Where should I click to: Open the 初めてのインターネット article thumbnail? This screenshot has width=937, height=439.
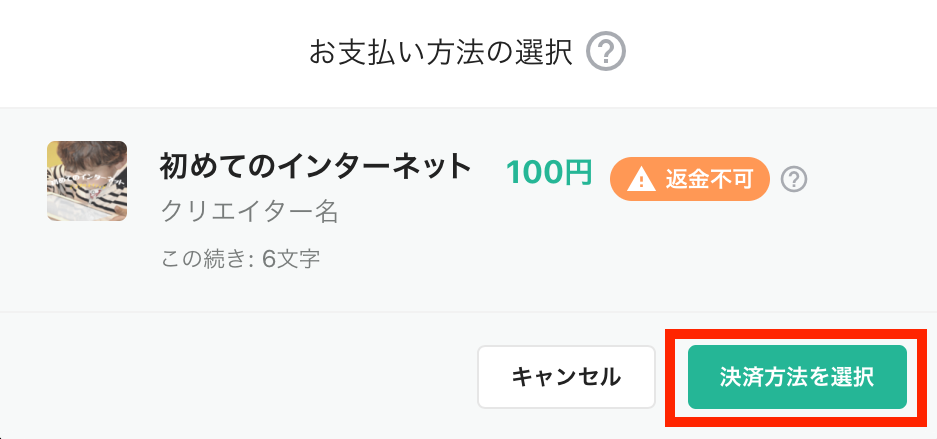pyautogui.click(x=87, y=181)
